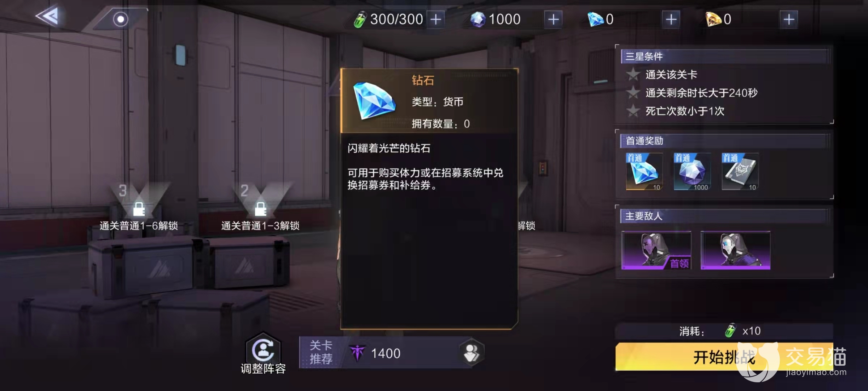Viewport: 868px width, 391px height.
Task: Click the recommended team avatar icon
Action: (x=471, y=353)
